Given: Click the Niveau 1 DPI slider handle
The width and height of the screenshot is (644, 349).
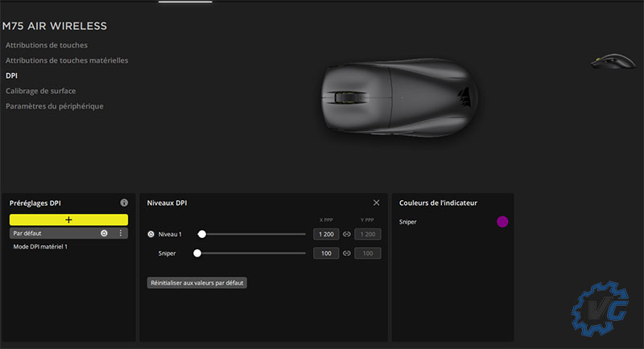Looking at the screenshot, I should tap(202, 235).
